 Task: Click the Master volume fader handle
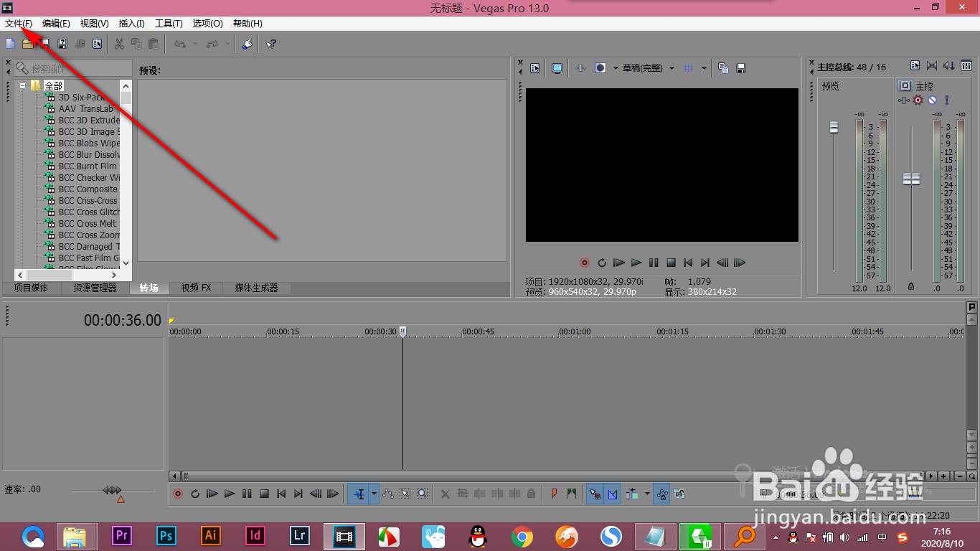tap(911, 179)
